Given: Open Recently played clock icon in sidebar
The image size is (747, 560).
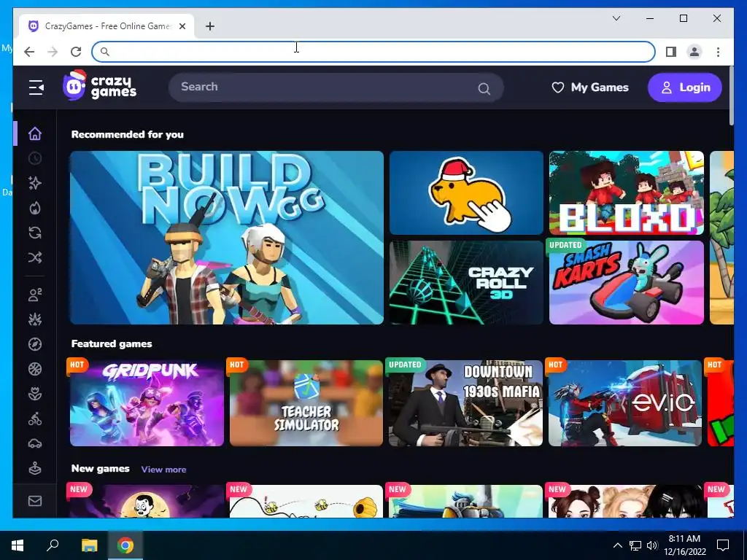Looking at the screenshot, I should click(x=35, y=158).
